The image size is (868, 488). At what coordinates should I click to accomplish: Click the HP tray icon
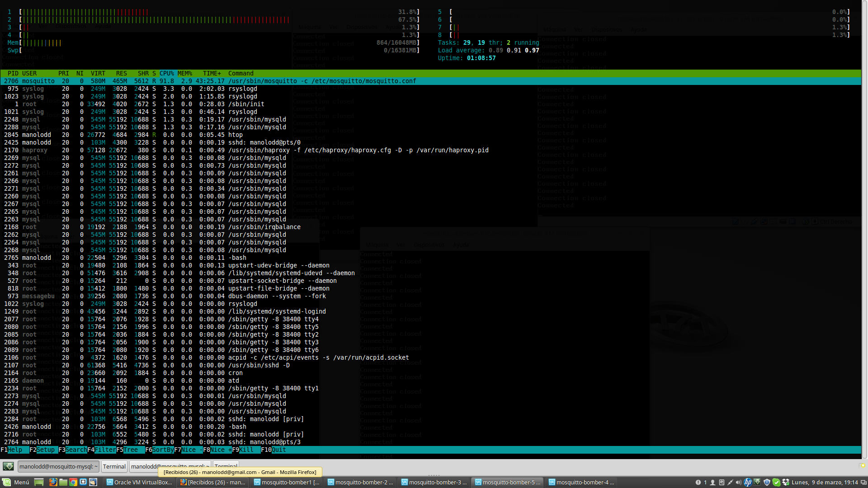[x=748, y=482]
